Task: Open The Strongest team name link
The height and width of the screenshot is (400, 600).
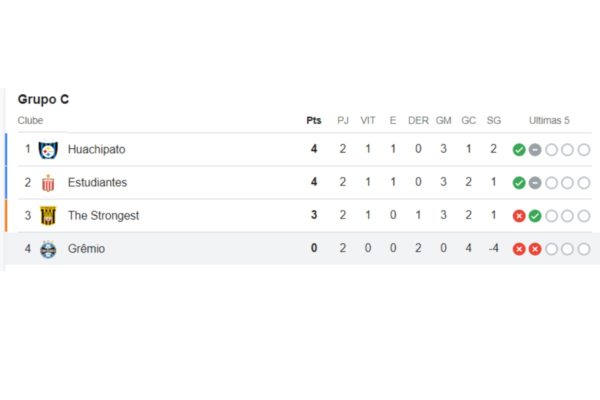Action: click(103, 216)
